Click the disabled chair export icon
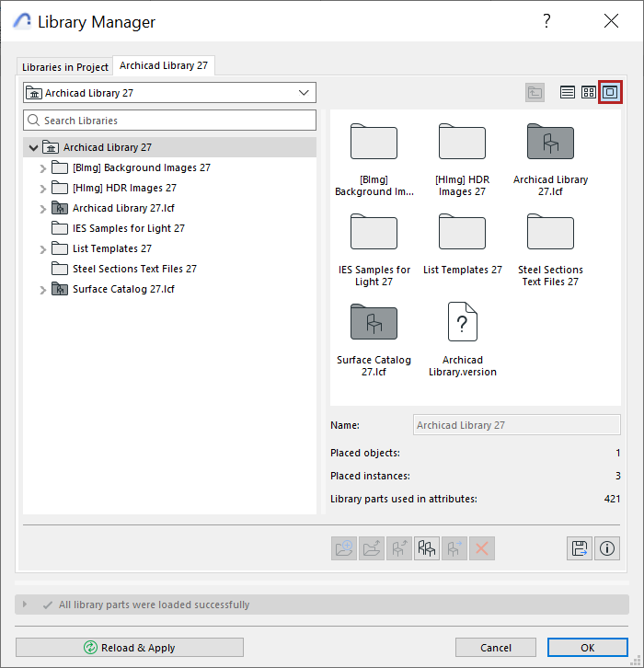 point(399,548)
